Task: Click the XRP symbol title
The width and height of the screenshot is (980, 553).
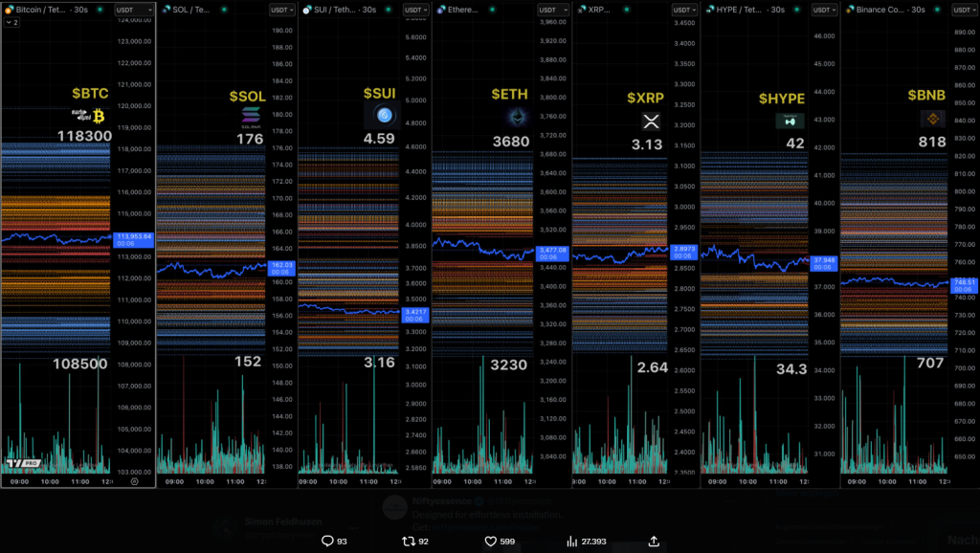Action: [x=600, y=10]
